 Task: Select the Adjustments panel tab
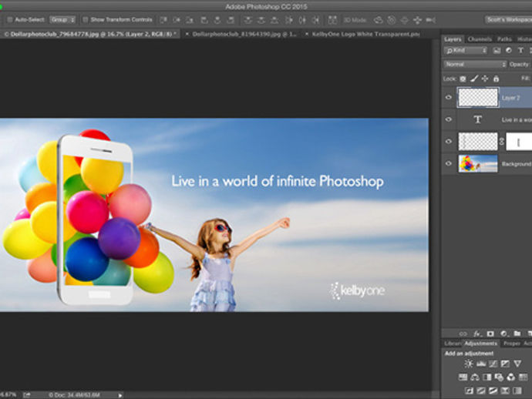[481, 344]
